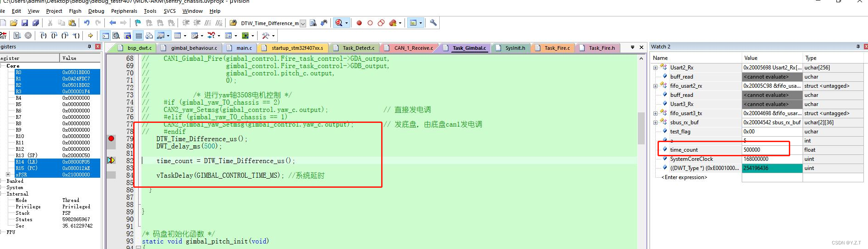Insert breakpoint with the solid red circle icon
This screenshot has height=249, width=868.
[359, 23]
